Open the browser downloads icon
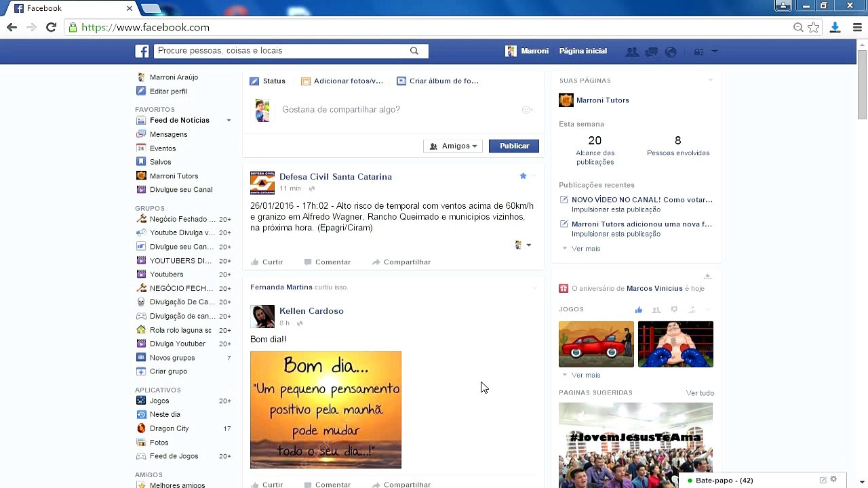 835,28
